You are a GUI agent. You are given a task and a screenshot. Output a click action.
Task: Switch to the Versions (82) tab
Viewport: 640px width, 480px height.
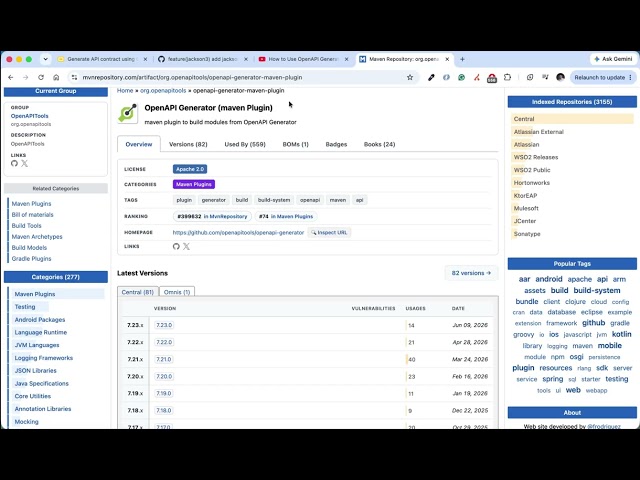pos(188,144)
